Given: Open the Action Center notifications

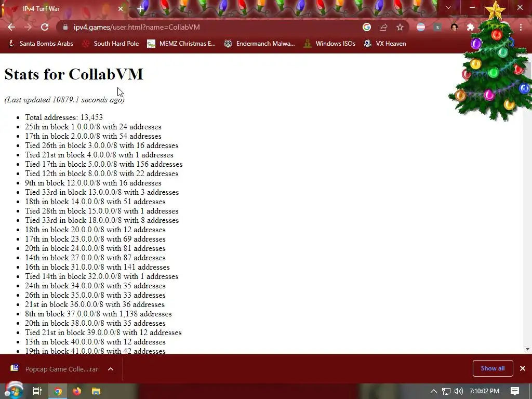Looking at the screenshot, I should coord(515,391).
